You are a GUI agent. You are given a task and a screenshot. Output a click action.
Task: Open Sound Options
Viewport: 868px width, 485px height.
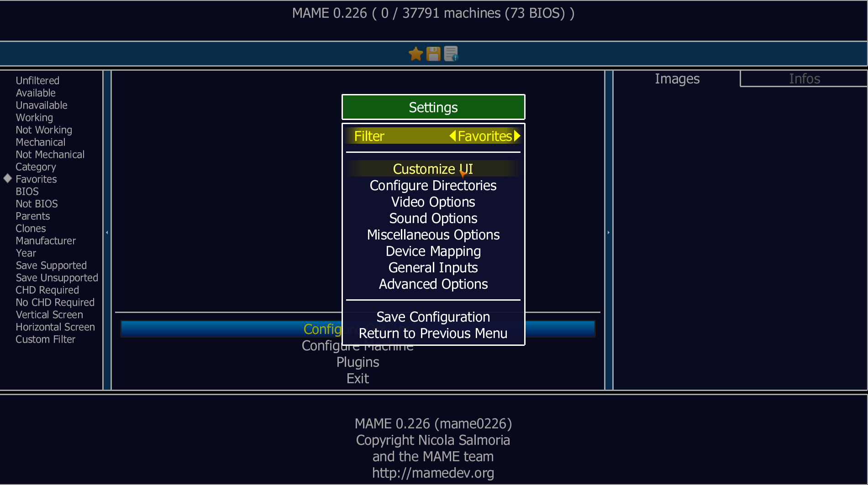point(433,218)
